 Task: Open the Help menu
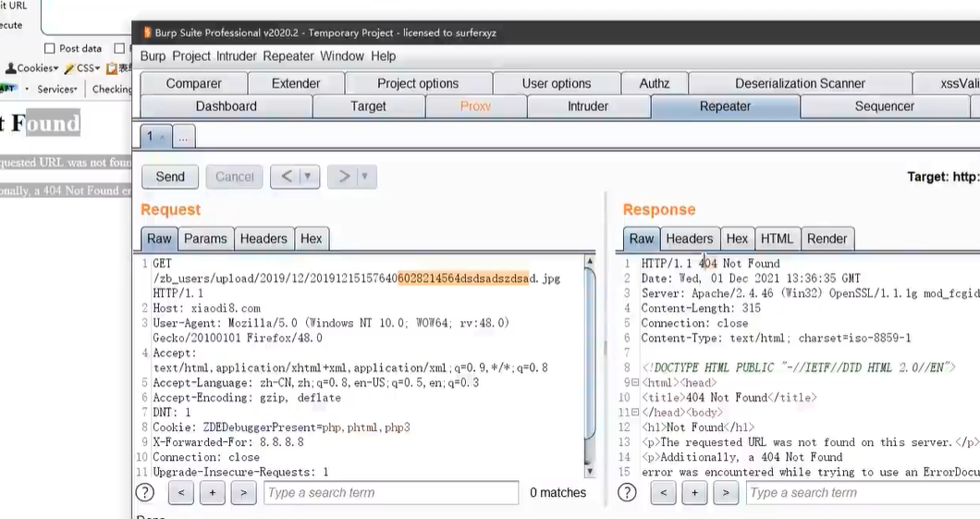pyautogui.click(x=383, y=56)
